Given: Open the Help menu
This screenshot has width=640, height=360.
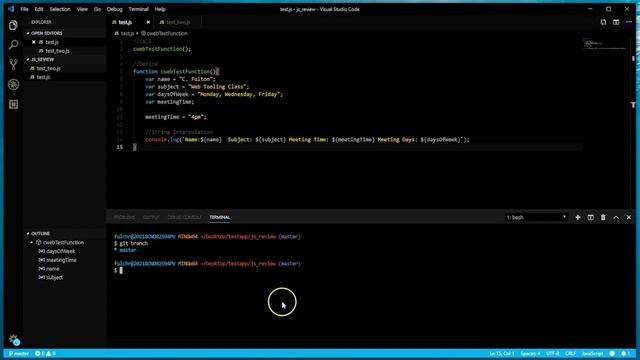Looking at the screenshot, I should (x=160, y=9).
